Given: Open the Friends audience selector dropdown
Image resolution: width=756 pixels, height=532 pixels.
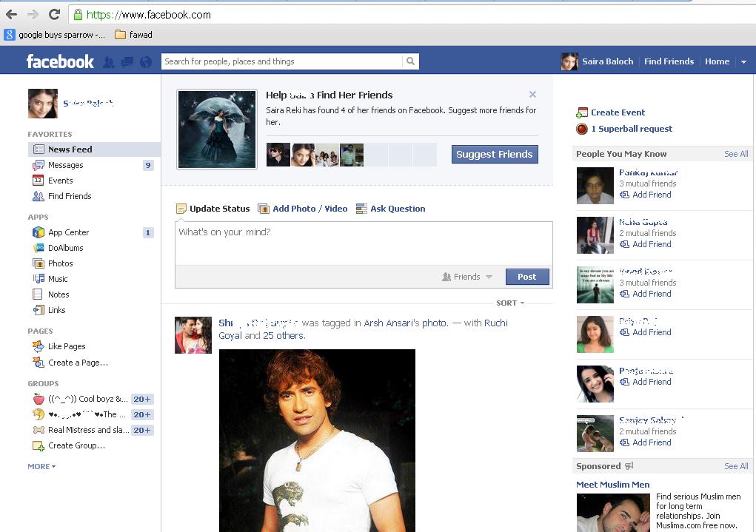Looking at the screenshot, I should pyautogui.click(x=467, y=277).
